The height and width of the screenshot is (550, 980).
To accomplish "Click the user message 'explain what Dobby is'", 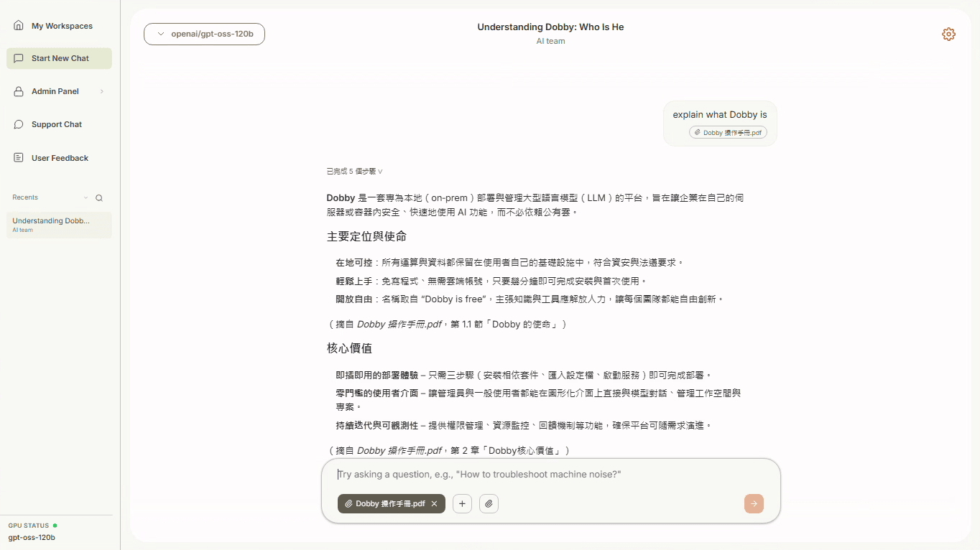I will click(720, 114).
